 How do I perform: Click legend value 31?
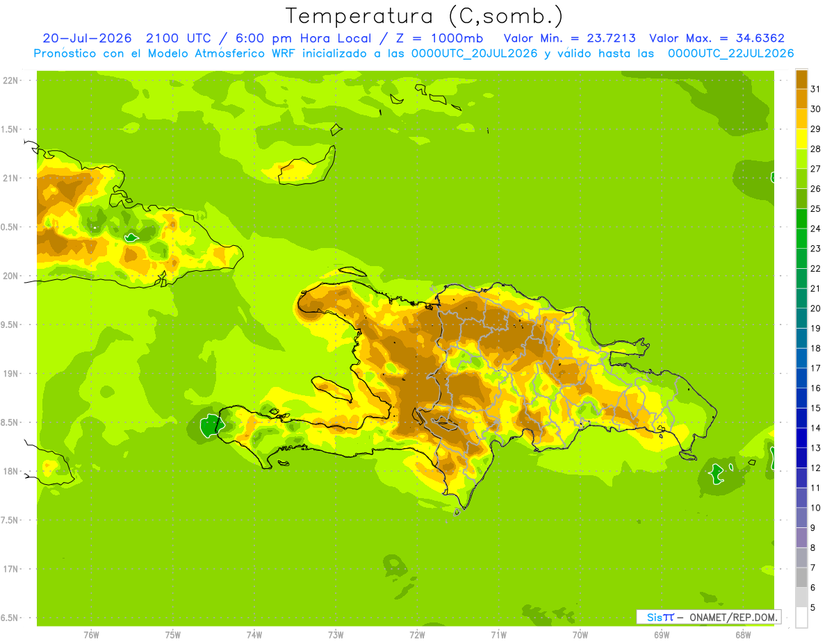click(x=816, y=89)
